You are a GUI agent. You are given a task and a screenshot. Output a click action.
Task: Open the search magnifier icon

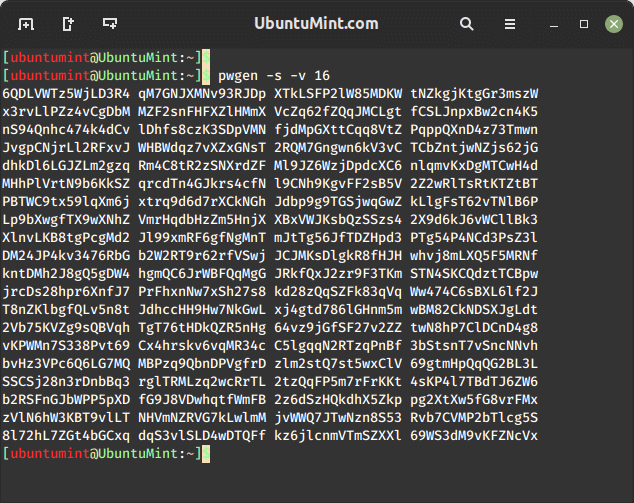click(467, 24)
